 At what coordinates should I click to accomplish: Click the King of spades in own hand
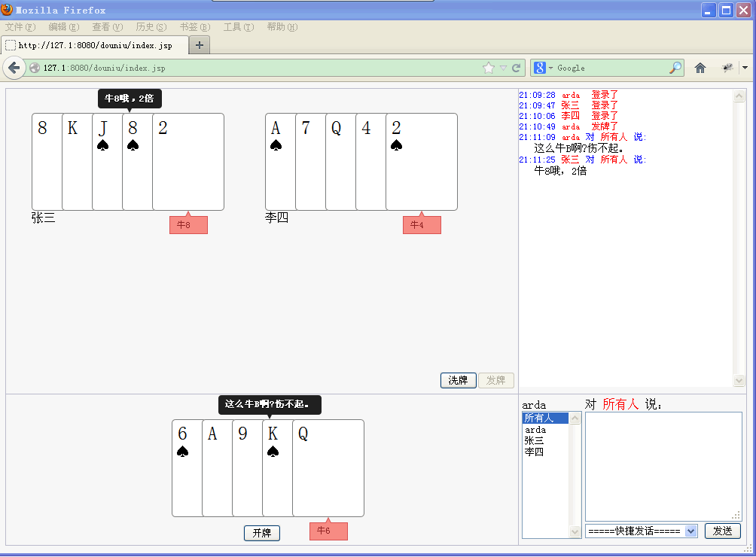pyautogui.click(x=277, y=468)
